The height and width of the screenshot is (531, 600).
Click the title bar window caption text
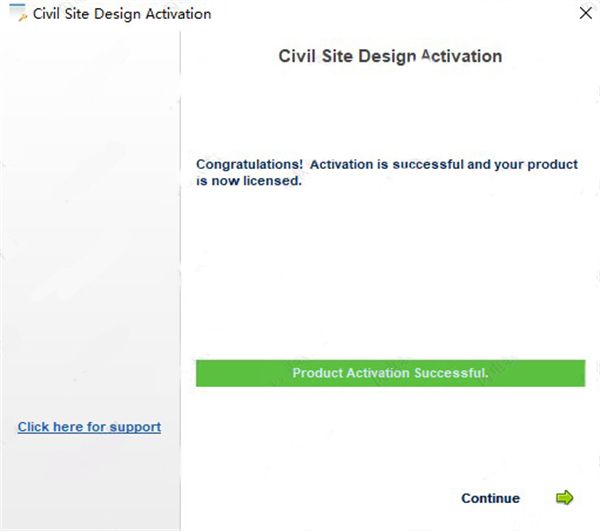[122, 14]
